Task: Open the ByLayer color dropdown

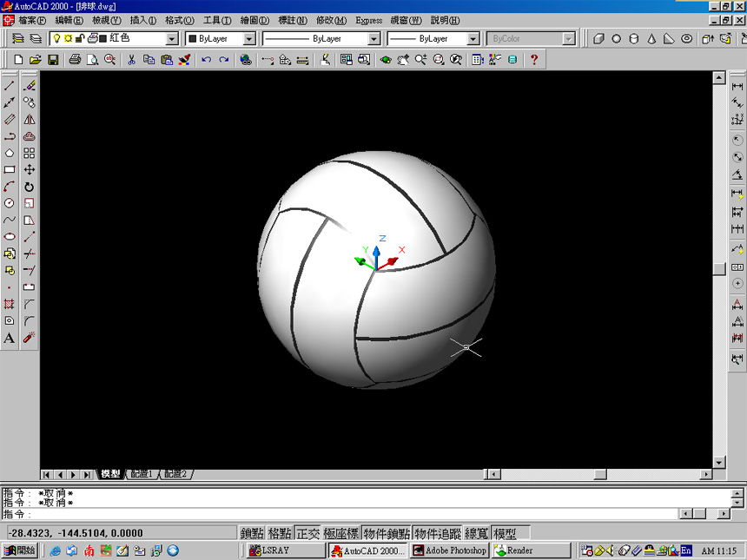Action: (x=248, y=39)
